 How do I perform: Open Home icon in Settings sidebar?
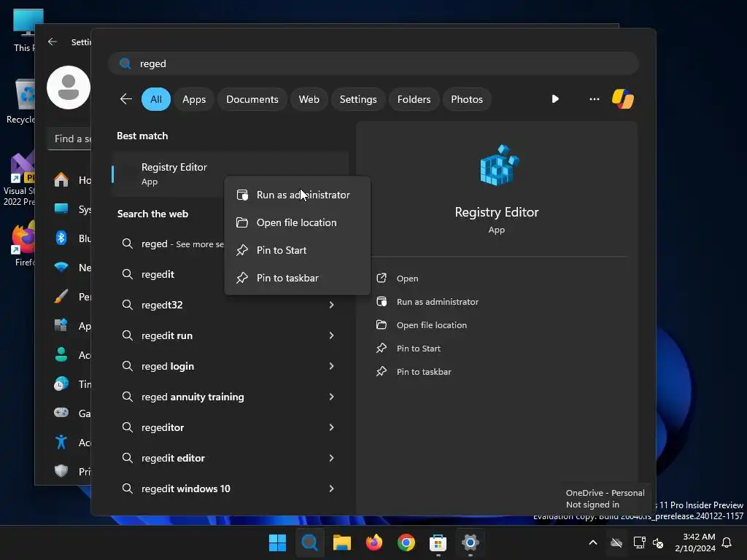pyautogui.click(x=61, y=179)
